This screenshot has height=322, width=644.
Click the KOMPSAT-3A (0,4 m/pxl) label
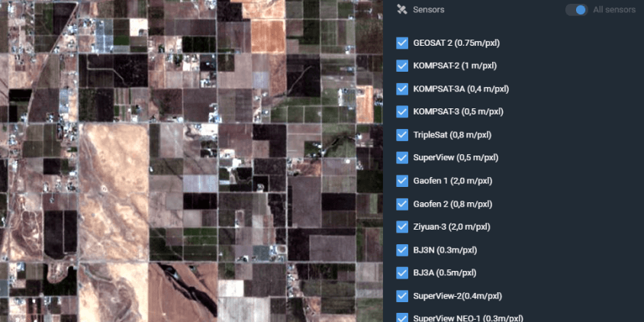coord(461,89)
